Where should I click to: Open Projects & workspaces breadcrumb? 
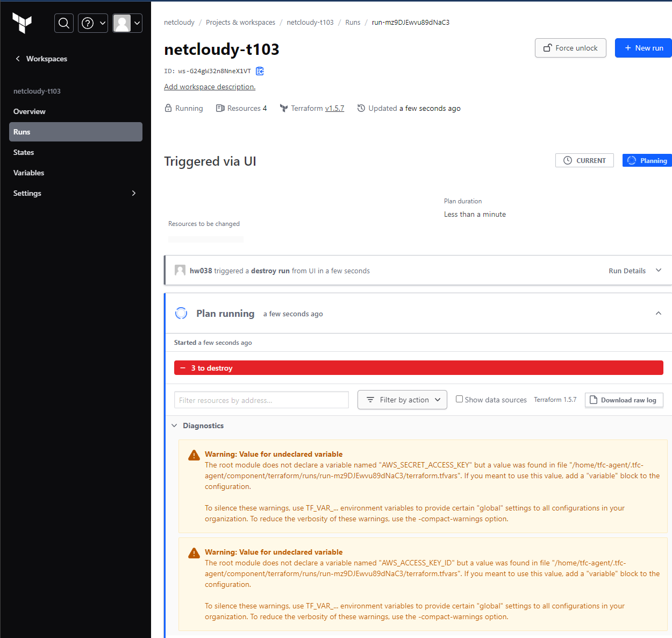pos(240,22)
